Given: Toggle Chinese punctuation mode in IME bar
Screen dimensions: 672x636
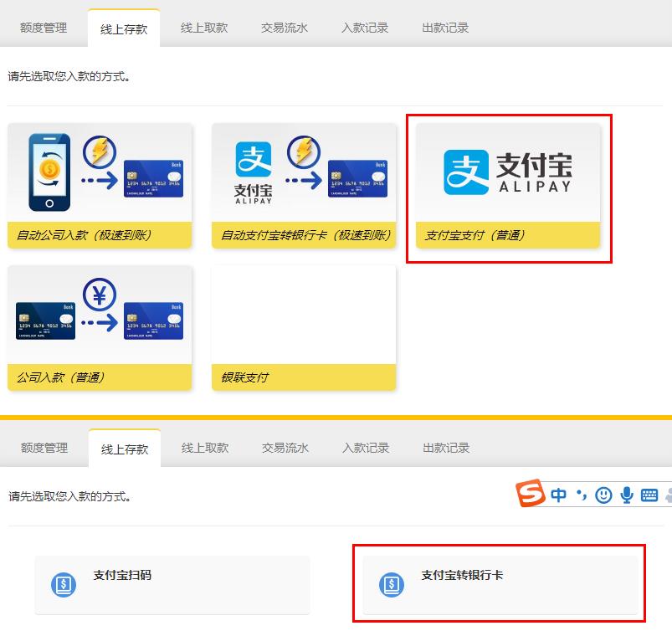Looking at the screenshot, I should (581, 495).
